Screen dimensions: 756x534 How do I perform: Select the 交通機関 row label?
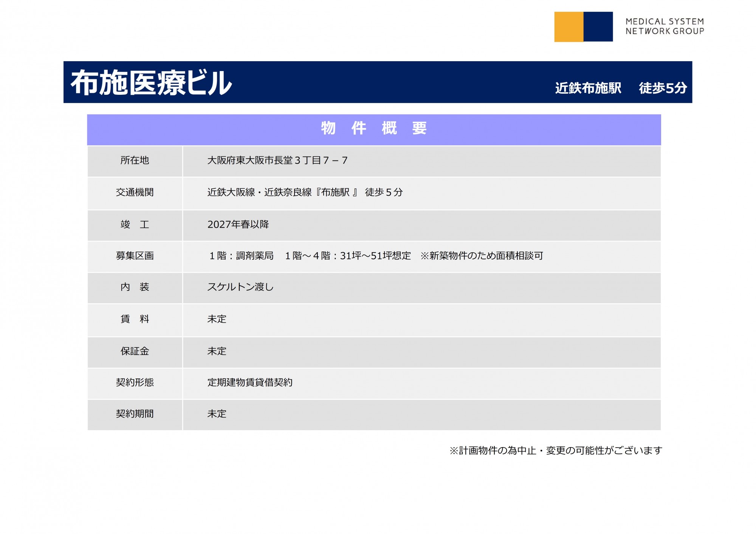135,192
